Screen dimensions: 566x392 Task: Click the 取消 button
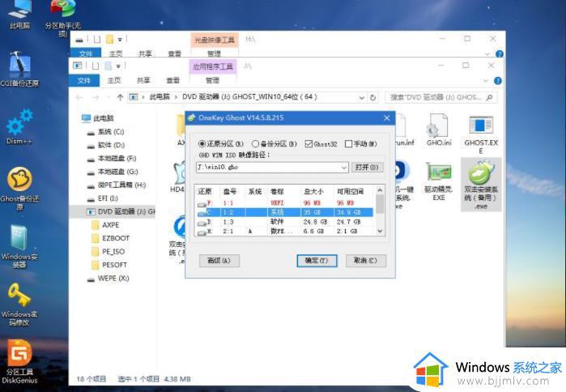point(365,260)
